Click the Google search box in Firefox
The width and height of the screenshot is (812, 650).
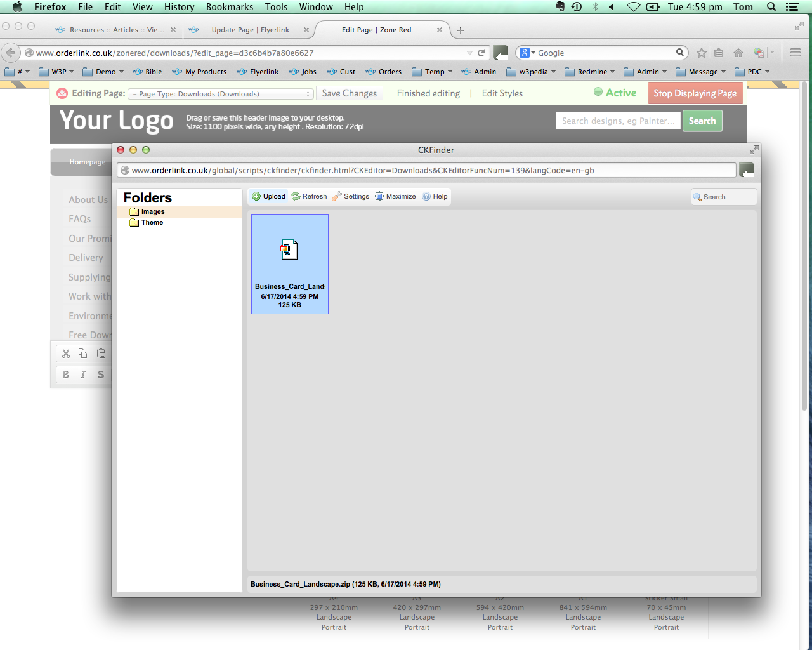(x=603, y=53)
